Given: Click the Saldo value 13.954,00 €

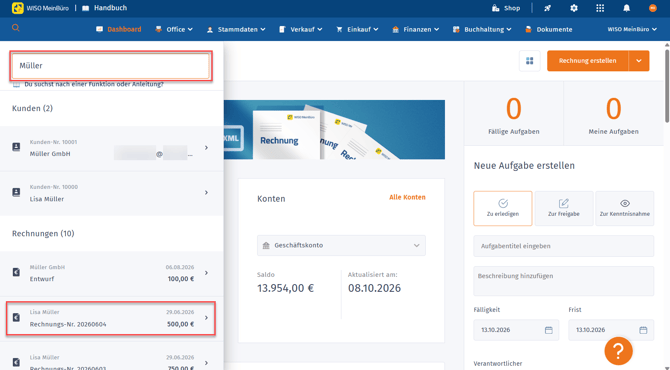Looking at the screenshot, I should tap(285, 288).
